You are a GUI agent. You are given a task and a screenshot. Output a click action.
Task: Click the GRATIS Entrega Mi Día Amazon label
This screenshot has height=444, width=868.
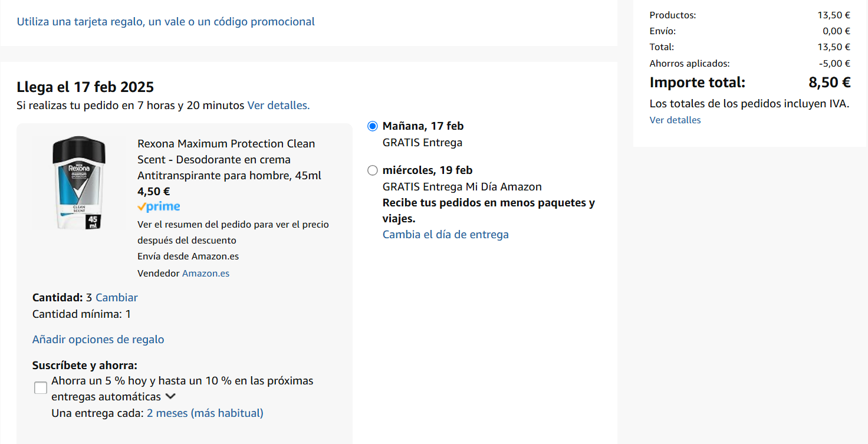click(462, 187)
